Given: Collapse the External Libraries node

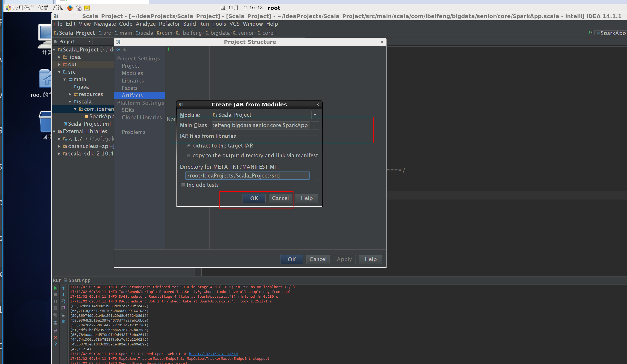Looking at the screenshot, I should [x=54, y=131].
